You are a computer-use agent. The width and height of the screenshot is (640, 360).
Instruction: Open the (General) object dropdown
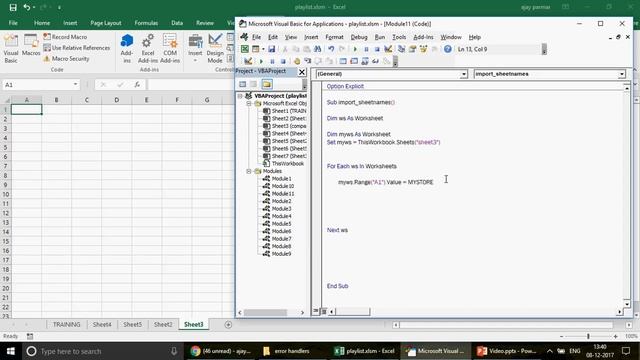pyautogui.click(x=464, y=74)
